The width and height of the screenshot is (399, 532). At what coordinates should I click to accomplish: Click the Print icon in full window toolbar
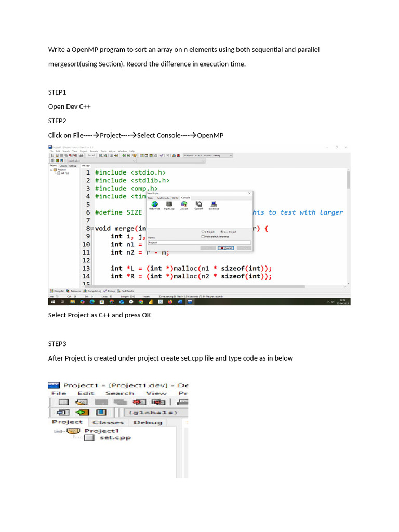[82, 155]
